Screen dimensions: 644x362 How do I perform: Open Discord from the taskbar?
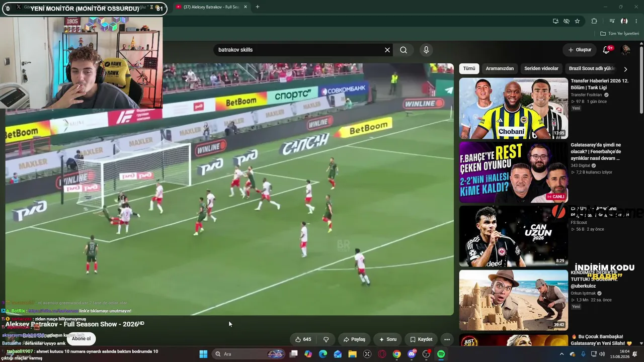(x=412, y=354)
